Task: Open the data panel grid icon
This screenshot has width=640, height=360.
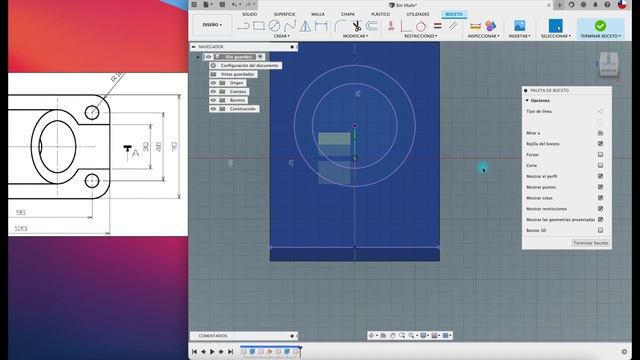Action: pyautogui.click(x=194, y=4)
